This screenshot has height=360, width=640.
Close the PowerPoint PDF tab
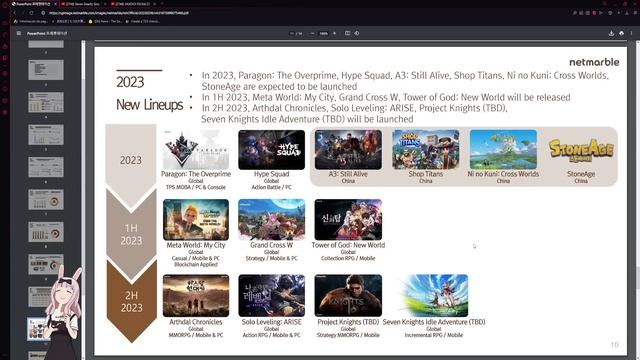pyautogui.click(x=56, y=4)
